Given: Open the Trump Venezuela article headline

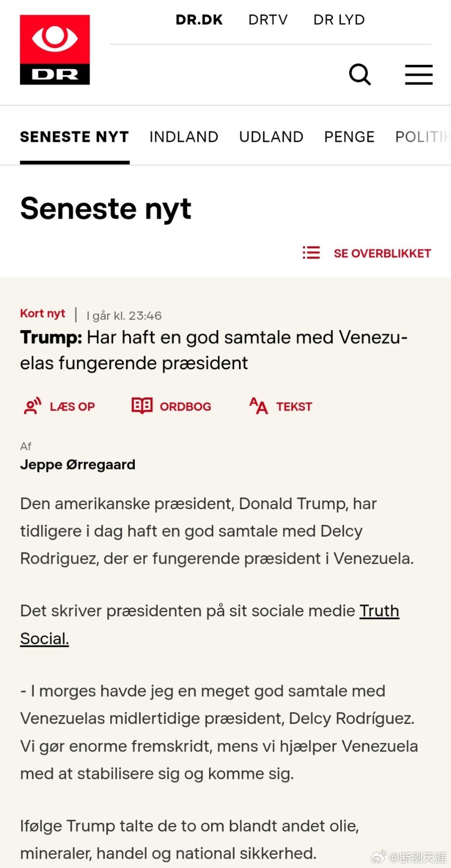Looking at the screenshot, I should tap(214, 350).
